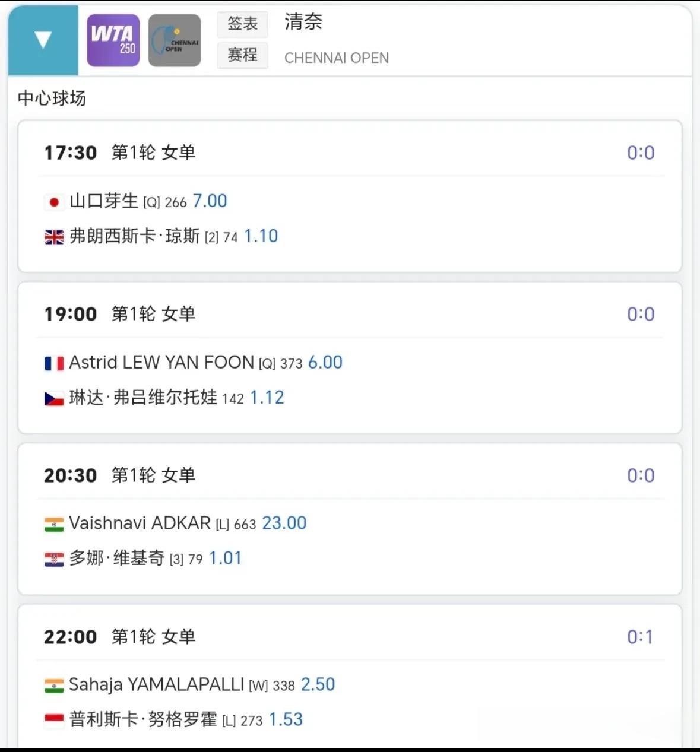700x752 pixels.
Task: Click the Indonesia flag beside 普利斯卡·努格罗霍
Action: pos(54,721)
